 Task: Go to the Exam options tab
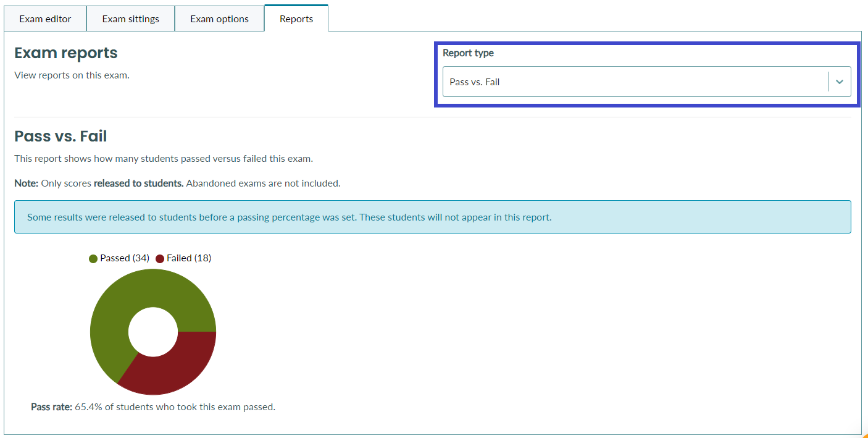click(x=219, y=19)
